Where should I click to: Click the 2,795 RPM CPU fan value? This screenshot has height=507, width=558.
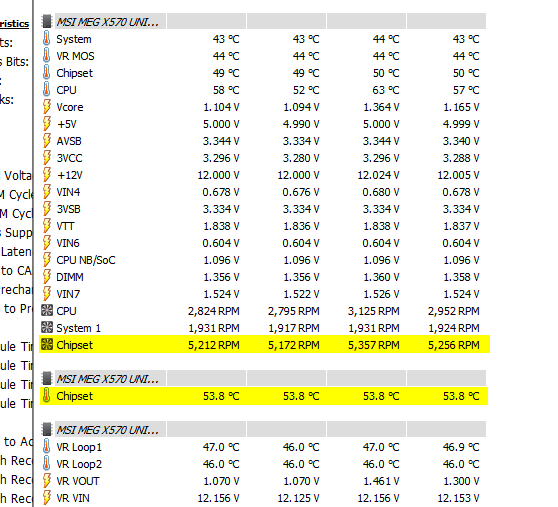[294, 311]
